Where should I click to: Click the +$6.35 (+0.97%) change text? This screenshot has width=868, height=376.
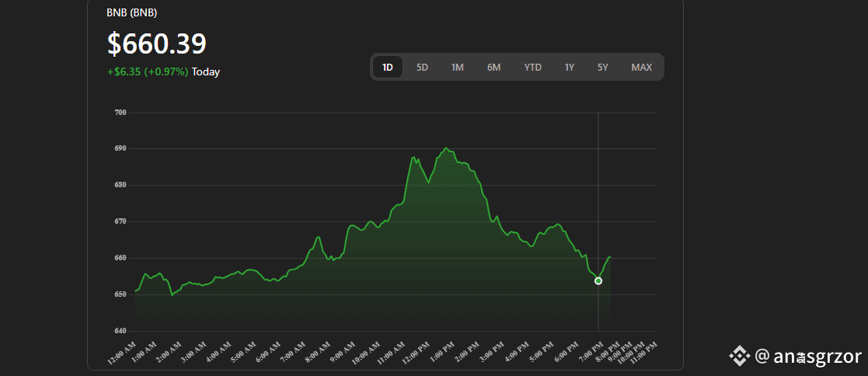click(148, 72)
